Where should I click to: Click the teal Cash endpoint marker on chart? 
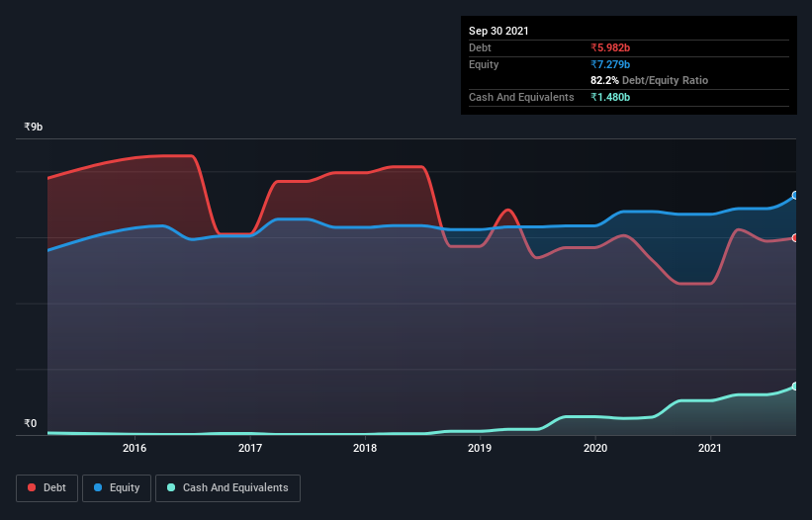point(795,387)
